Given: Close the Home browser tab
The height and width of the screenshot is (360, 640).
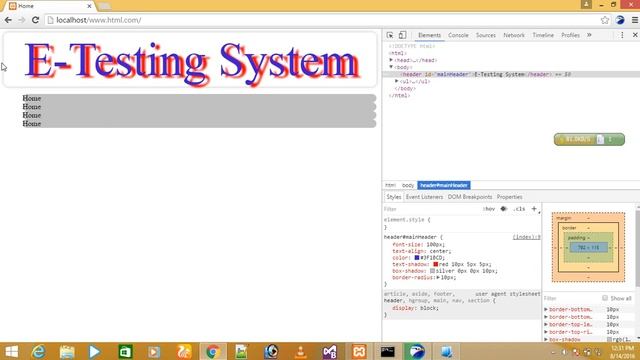Looking at the screenshot, I should coord(89,6).
